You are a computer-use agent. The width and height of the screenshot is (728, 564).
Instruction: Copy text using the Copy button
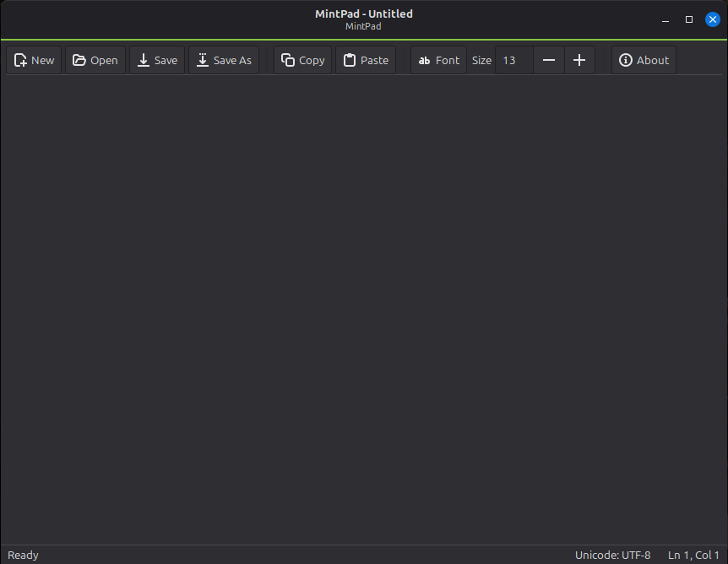coord(302,60)
